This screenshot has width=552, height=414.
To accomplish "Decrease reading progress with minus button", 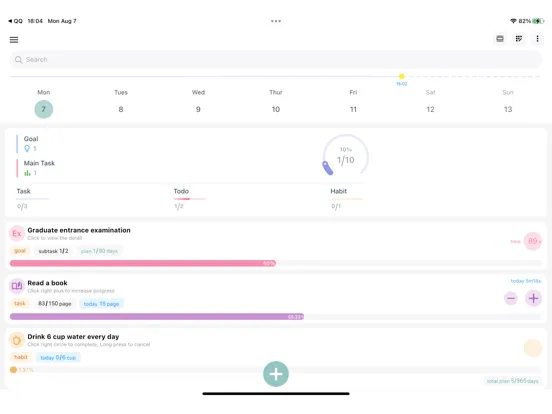I will pos(511,299).
